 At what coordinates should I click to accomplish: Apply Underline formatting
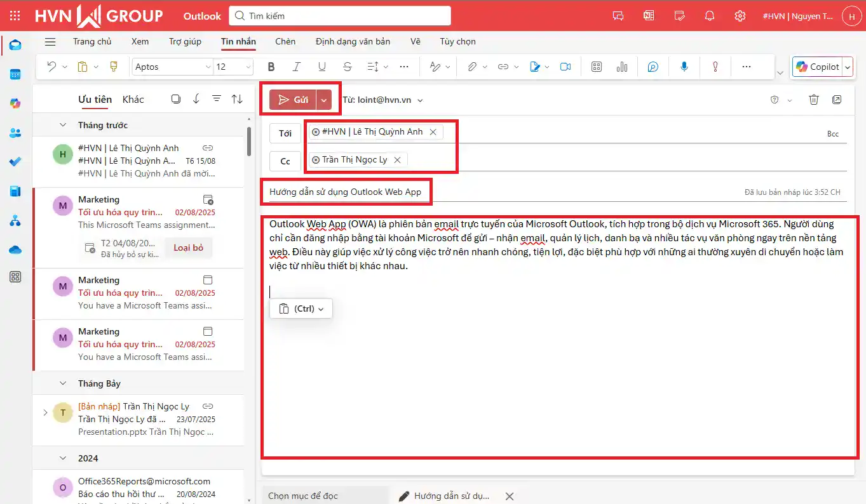(x=322, y=67)
